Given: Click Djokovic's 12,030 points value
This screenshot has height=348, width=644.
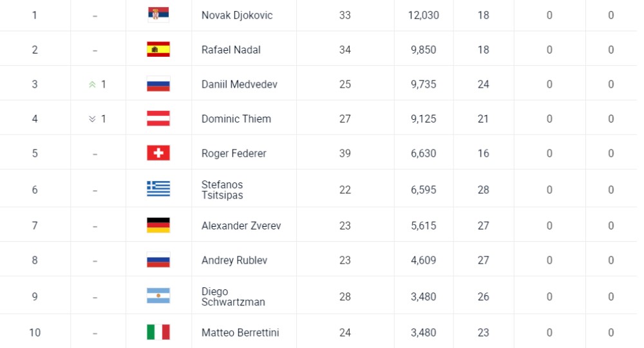Looking at the screenshot, I should [424, 15].
